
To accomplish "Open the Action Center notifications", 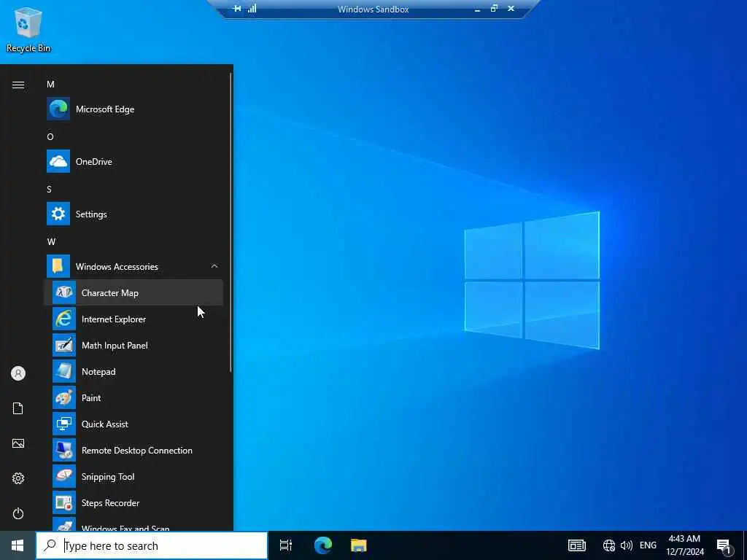I will 725,545.
